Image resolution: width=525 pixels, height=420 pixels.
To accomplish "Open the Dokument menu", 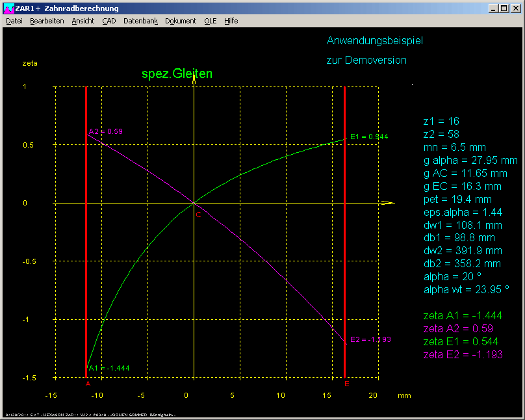I will coord(181,21).
